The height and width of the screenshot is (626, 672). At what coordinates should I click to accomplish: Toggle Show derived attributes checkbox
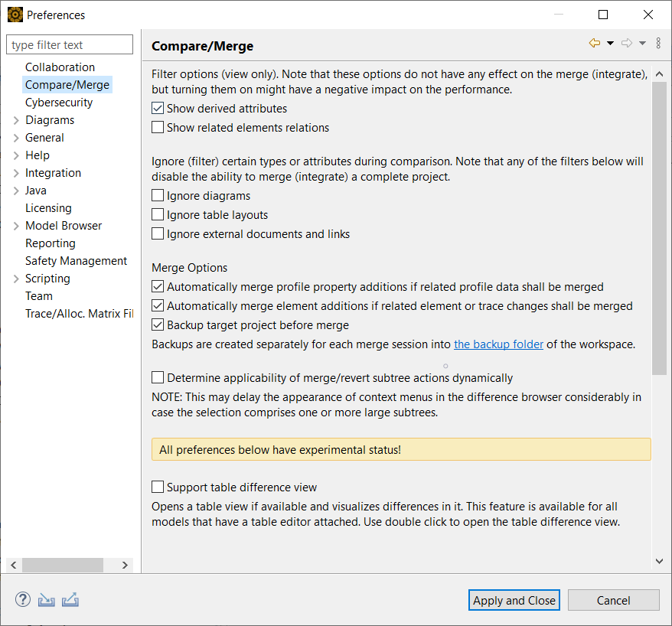[x=158, y=109]
